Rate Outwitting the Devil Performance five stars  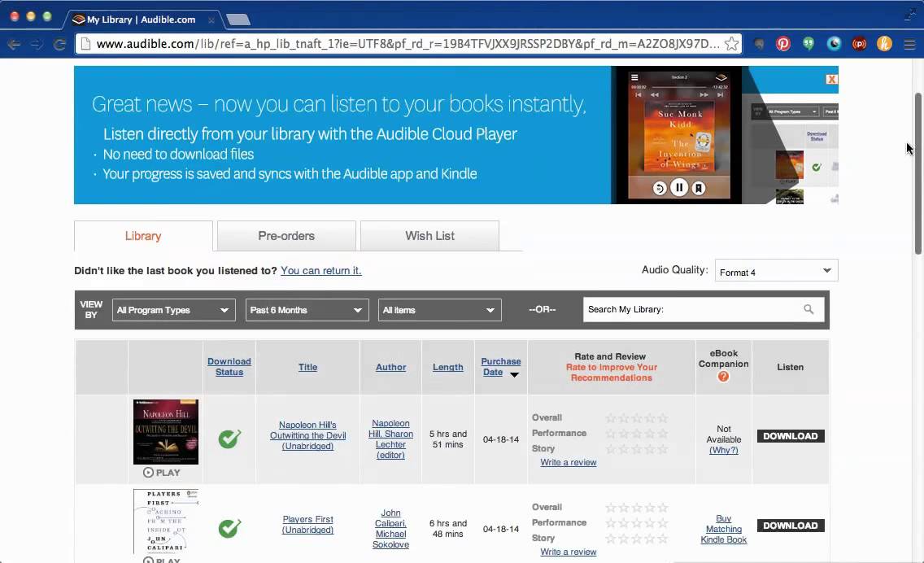663,434
